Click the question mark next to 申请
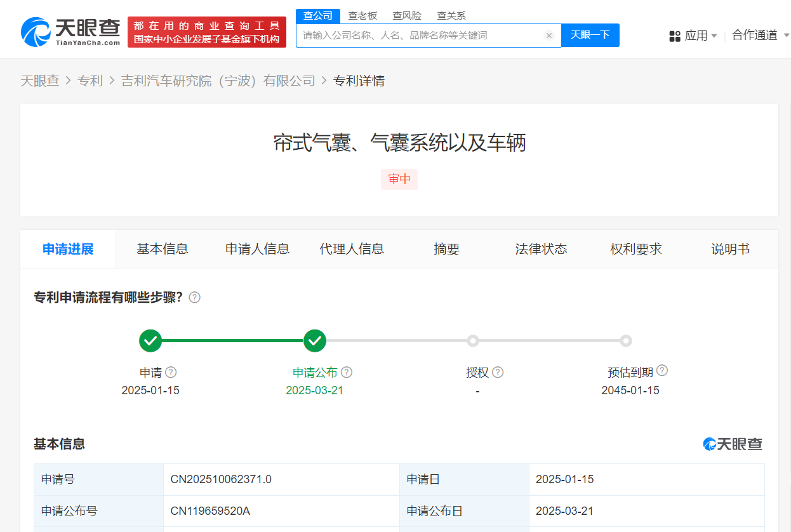Screen dimensions: 791x532 point(171,373)
